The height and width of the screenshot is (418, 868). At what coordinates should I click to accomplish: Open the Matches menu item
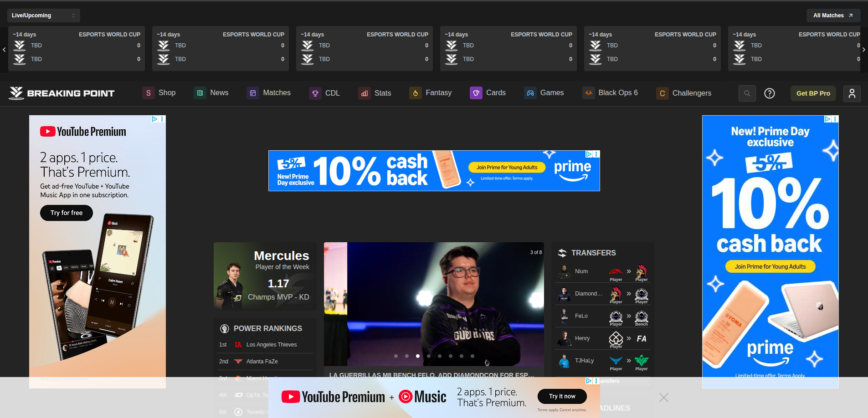(x=276, y=93)
